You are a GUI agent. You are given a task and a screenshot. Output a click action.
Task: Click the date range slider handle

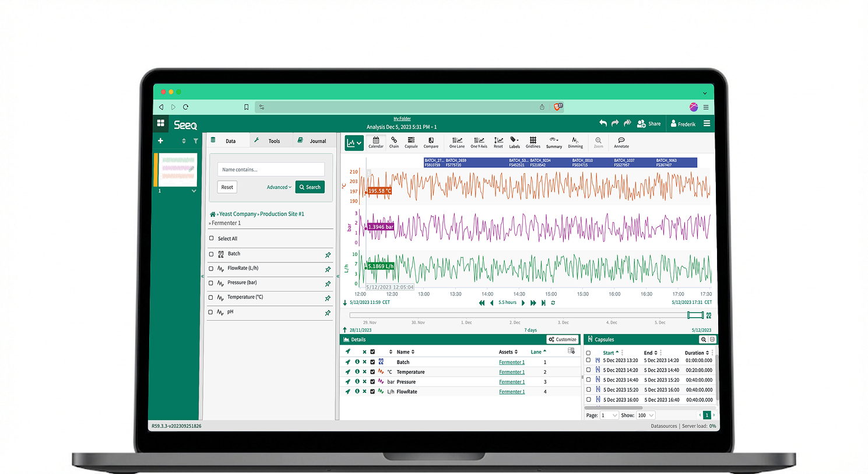coord(695,315)
